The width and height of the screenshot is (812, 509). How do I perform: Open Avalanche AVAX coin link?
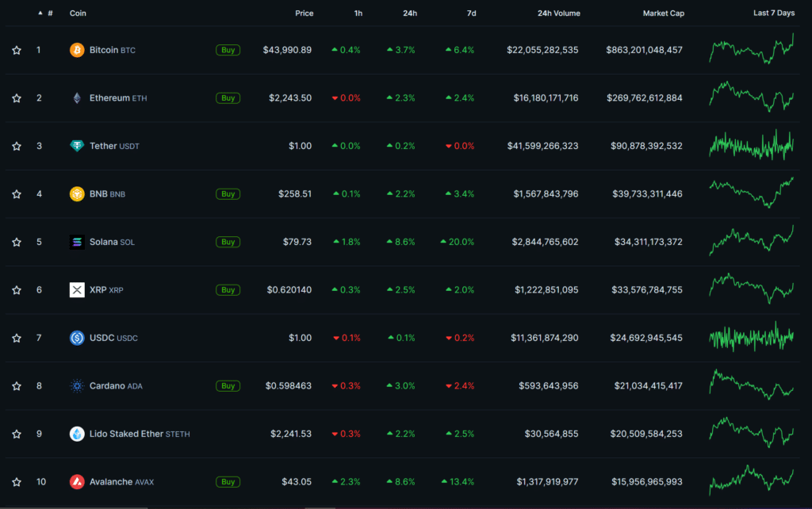pos(121,482)
